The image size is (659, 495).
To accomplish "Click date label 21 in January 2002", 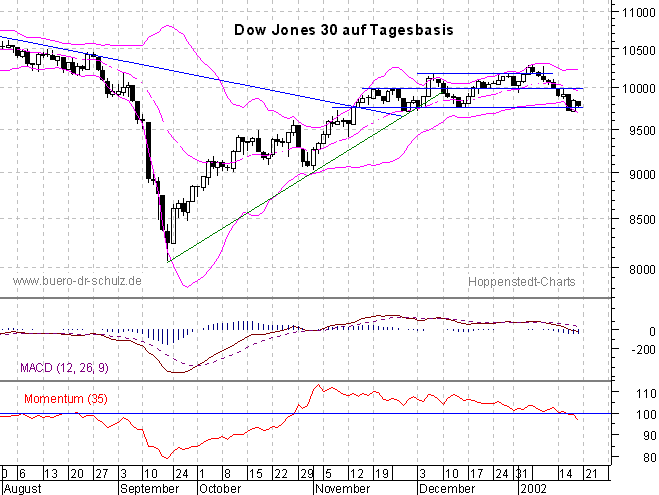I will coord(591,474).
